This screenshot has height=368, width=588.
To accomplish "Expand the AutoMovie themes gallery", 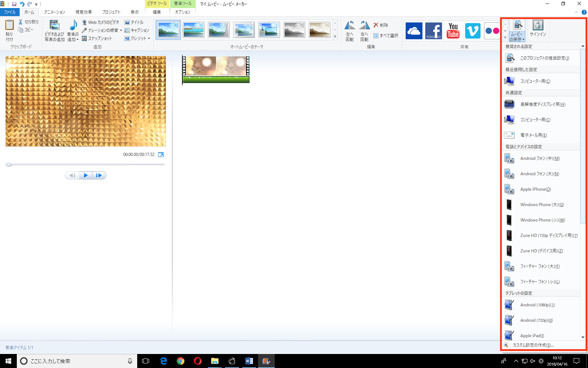I will (335, 37).
